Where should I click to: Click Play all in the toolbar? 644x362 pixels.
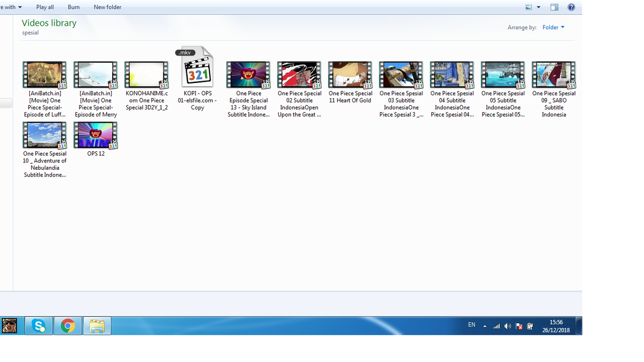pos(45,7)
